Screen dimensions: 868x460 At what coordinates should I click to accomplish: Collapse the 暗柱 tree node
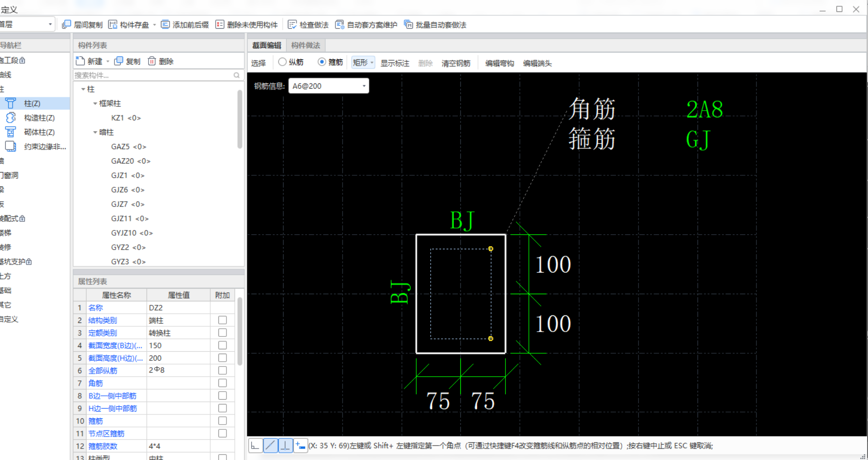95,132
